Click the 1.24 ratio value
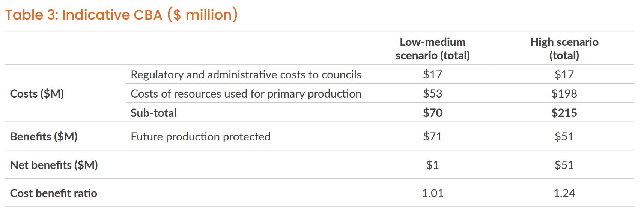The width and height of the screenshot is (644, 220). pos(564,193)
